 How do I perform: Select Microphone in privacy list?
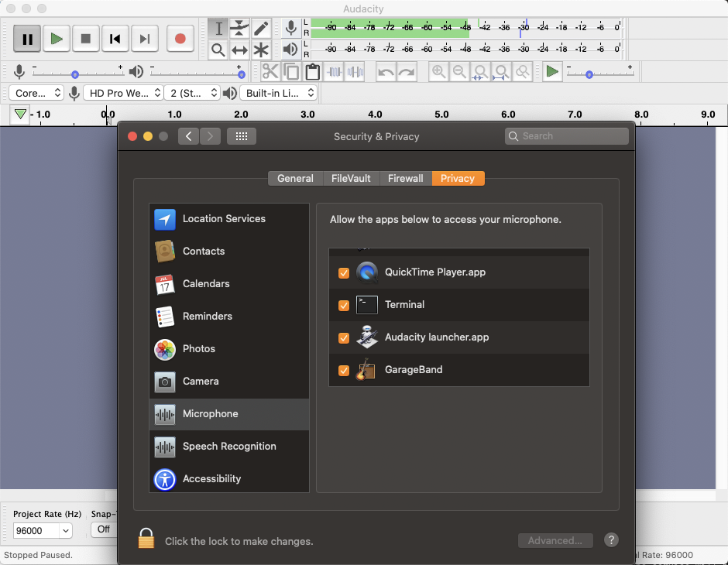(x=229, y=414)
